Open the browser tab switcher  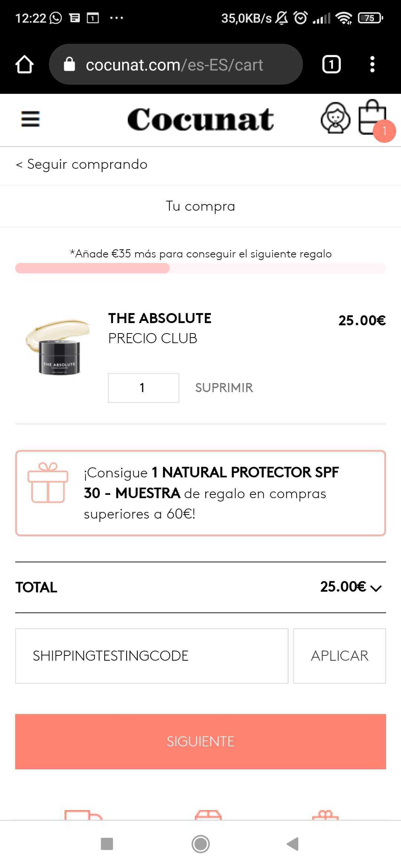[331, 65]
